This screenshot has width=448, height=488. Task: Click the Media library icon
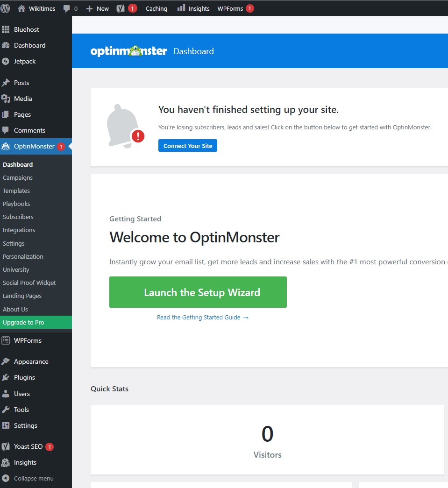click(x=6, y=99)
